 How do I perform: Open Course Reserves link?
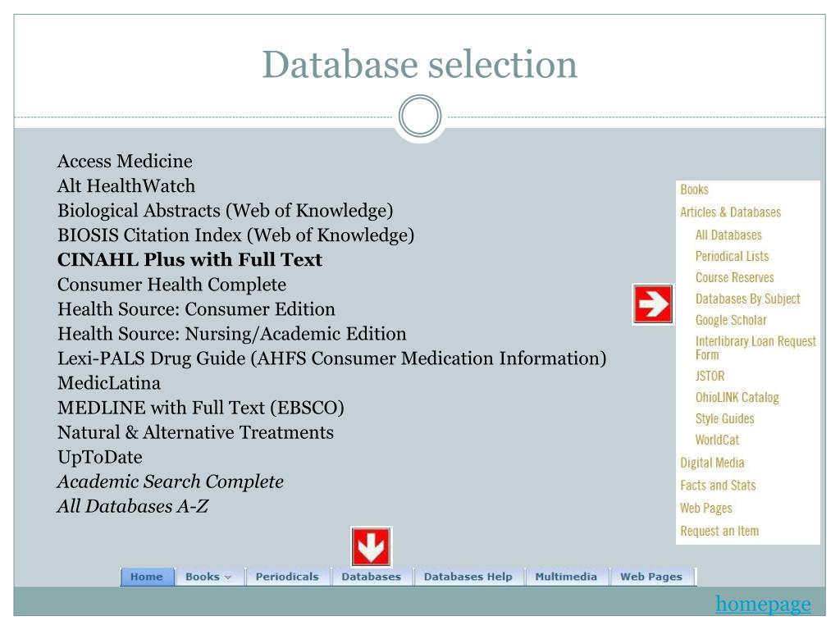[x=735, y=277]
